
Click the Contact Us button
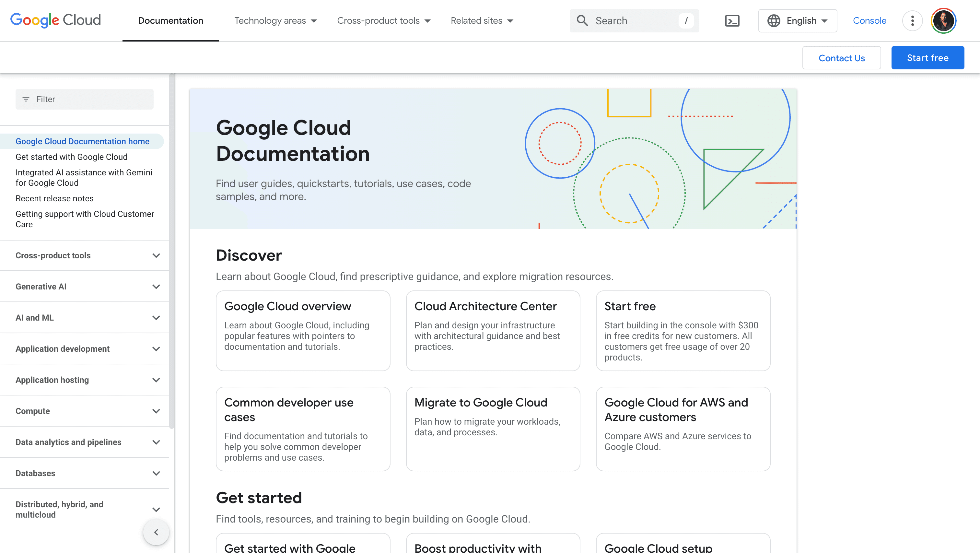[x=842, y=58]
